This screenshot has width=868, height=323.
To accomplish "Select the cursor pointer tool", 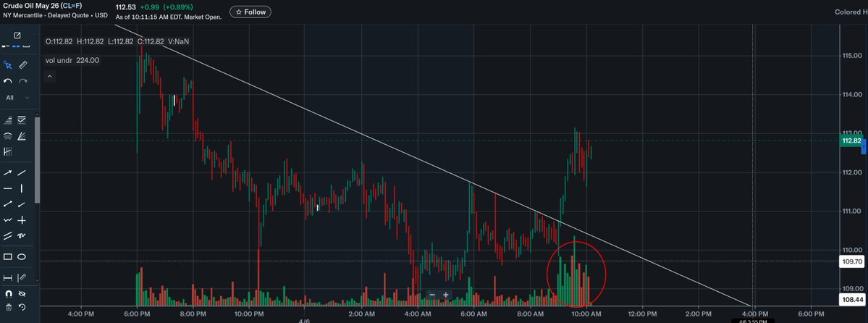I will [8, 65].
